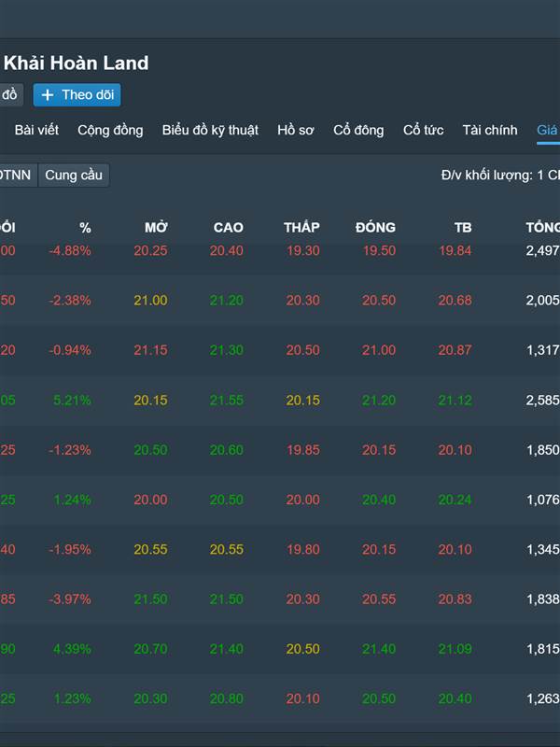Click the MỞ column header

pyautogui.click(x=156, y=227)
